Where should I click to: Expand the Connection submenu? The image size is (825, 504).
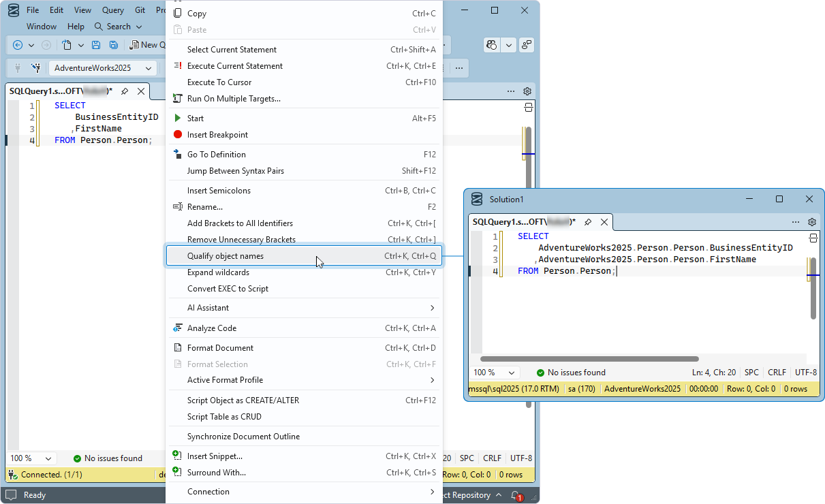[x=305, y=492]
